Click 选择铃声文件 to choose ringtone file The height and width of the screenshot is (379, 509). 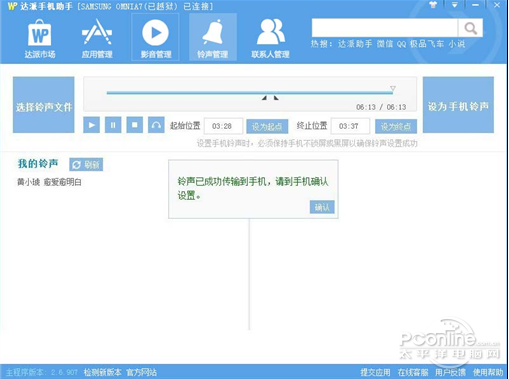(x=44, y=105)
